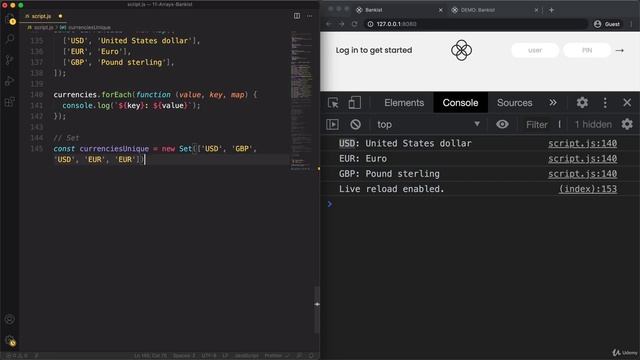Open Source Control in VS Code activity bar
Viewport: 640px width, 360px height.
coord(10,60)
